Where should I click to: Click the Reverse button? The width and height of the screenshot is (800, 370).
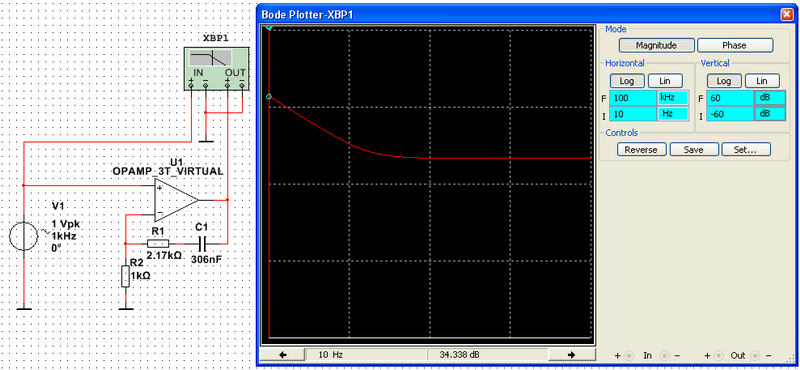[x=641, y=150]
